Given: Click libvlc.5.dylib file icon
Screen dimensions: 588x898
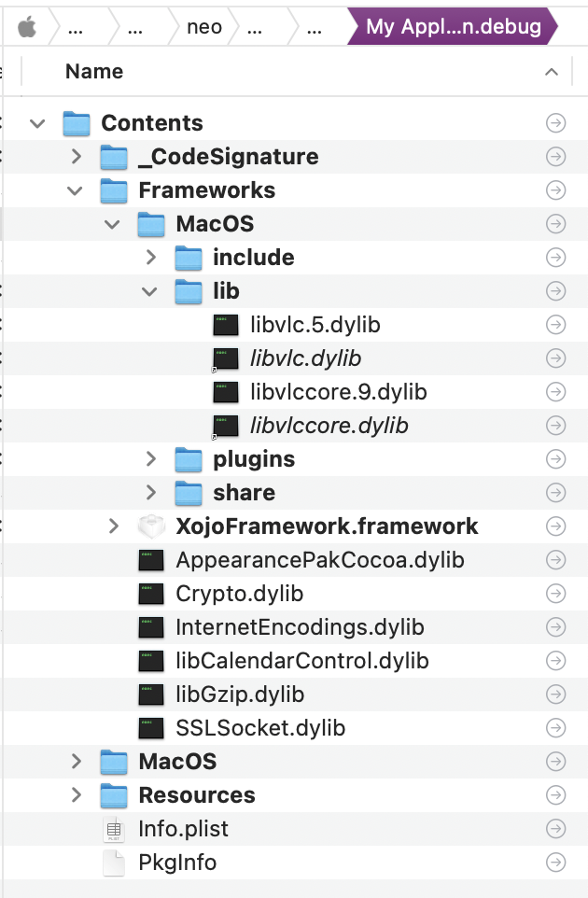Looking at the screenshot, I should click(x=226, y=325).
